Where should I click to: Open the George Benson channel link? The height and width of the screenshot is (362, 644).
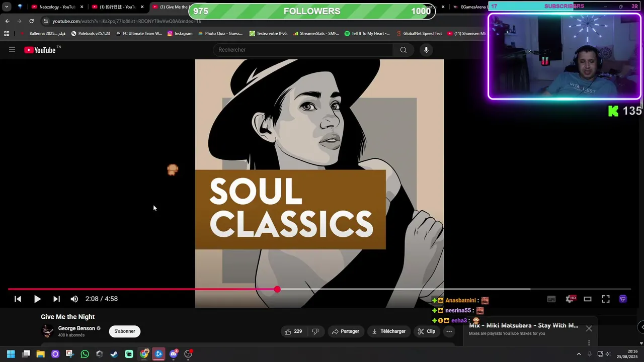tap(76, 328)
